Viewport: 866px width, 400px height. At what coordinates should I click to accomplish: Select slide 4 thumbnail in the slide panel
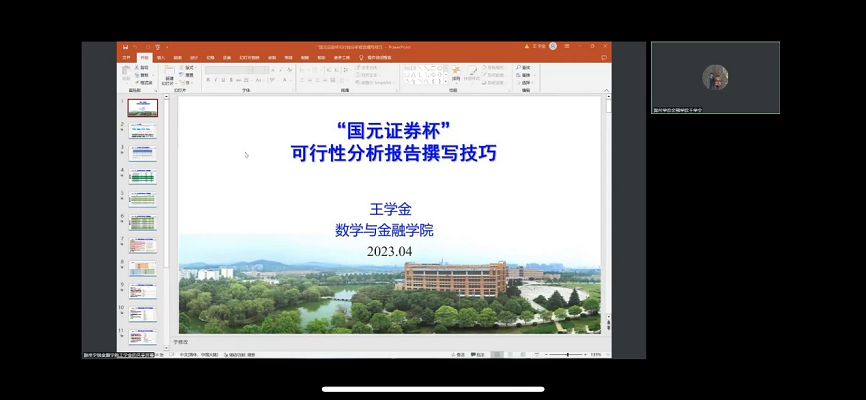pos(142,175)
